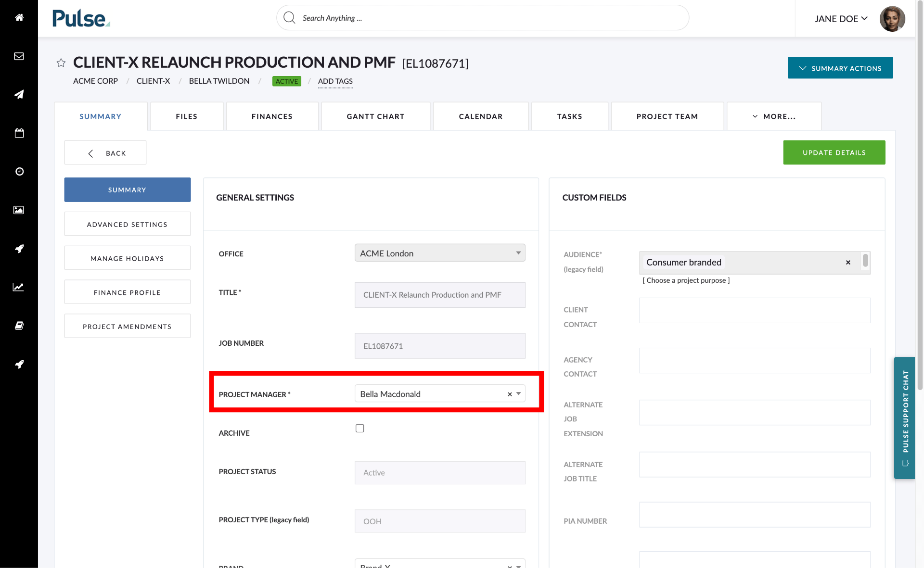The width and height of the screenshot is (924, 568).
Task: Click the Choose a project purpose link
Action: click(686, 280)
